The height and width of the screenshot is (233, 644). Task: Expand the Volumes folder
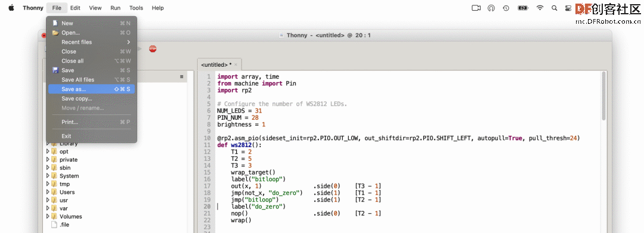tap(48, 216)
